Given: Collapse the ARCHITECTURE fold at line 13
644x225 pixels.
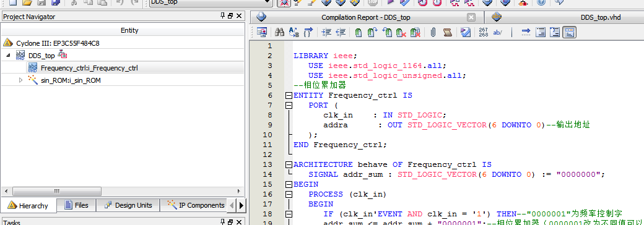Looking at the screenshot, I should (289, 165).
